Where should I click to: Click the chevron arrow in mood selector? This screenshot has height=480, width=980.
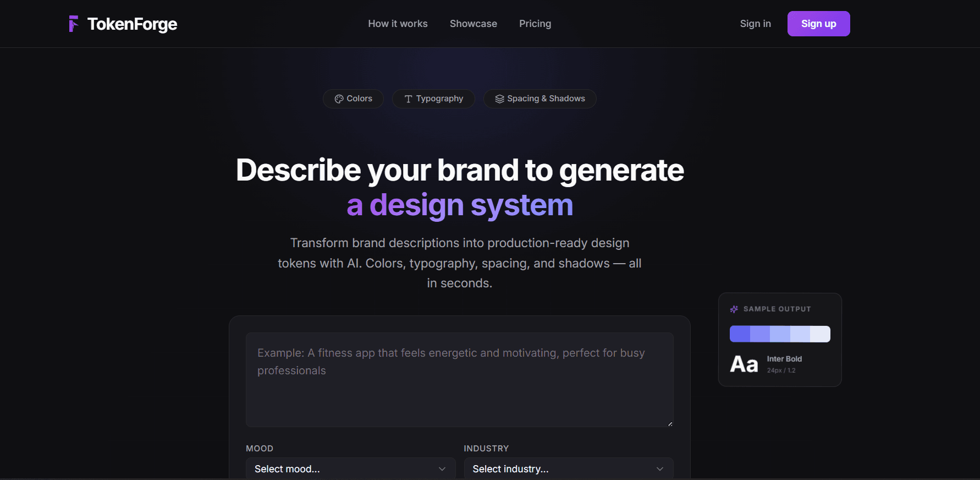442,469
